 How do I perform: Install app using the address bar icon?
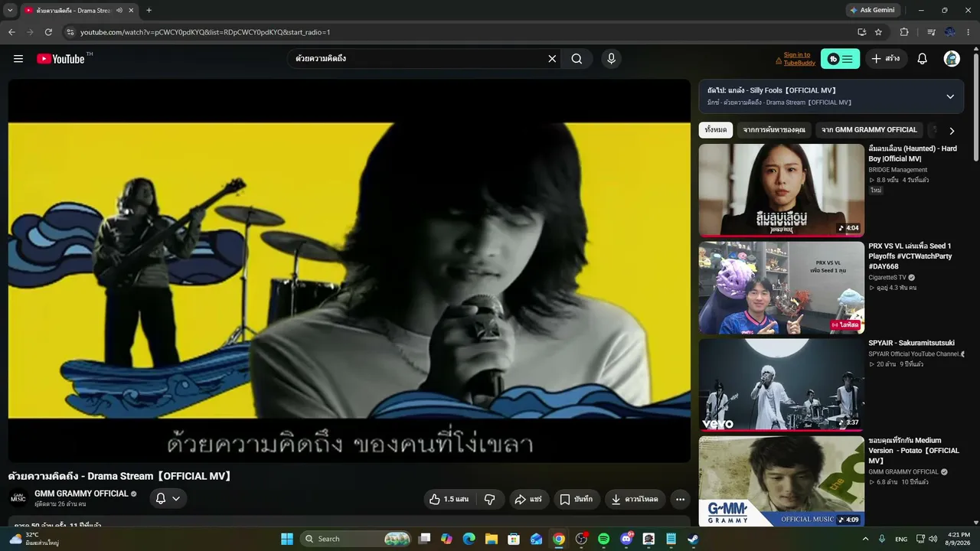pyautogui.click(x=861, y=32)
